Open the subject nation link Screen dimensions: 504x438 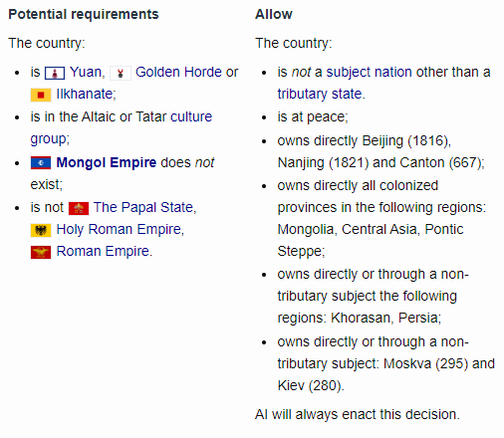tap(370, 72)
